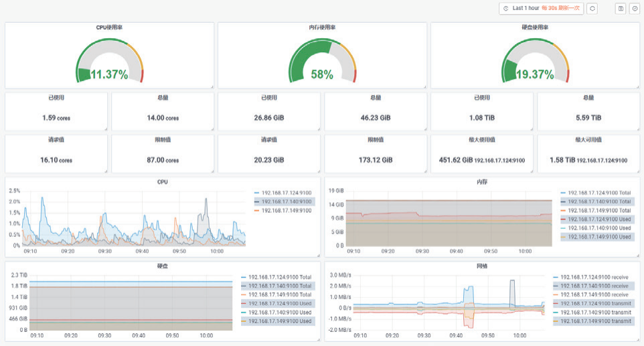Open the 网络 chart panel title menu
This screenshot has height=346, width=644.
(482, 266)
